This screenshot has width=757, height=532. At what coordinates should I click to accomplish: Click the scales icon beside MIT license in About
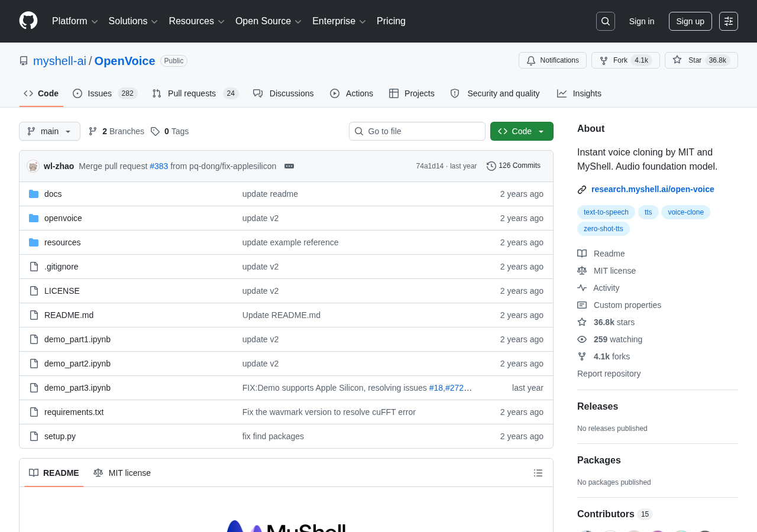[x=582, y=271]
